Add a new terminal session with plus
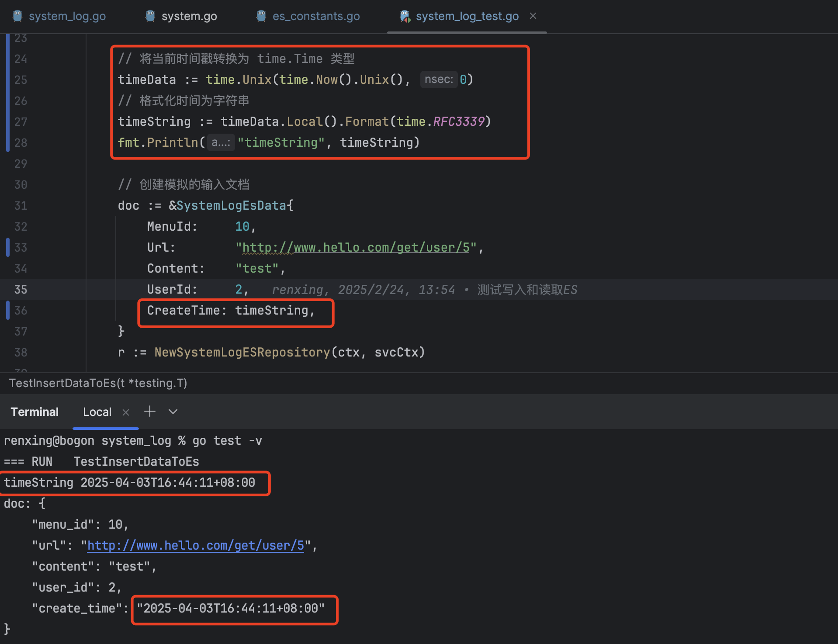 point(150,412)
